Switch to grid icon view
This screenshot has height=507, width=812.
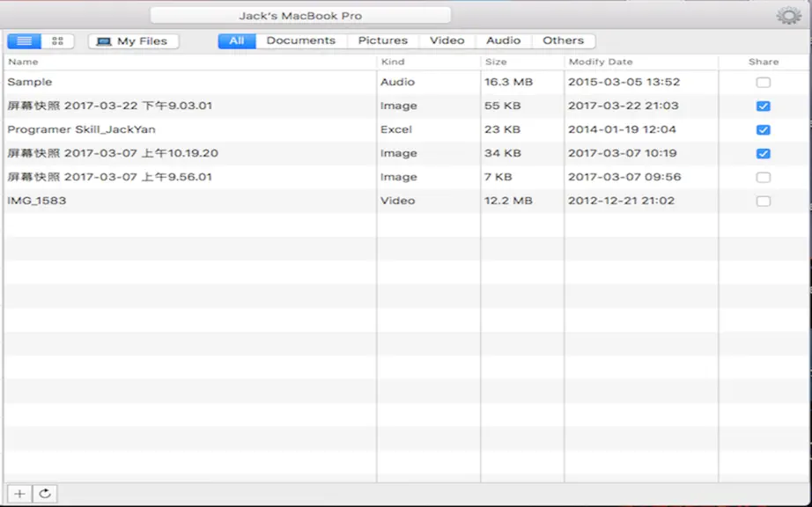click(57, 40)
